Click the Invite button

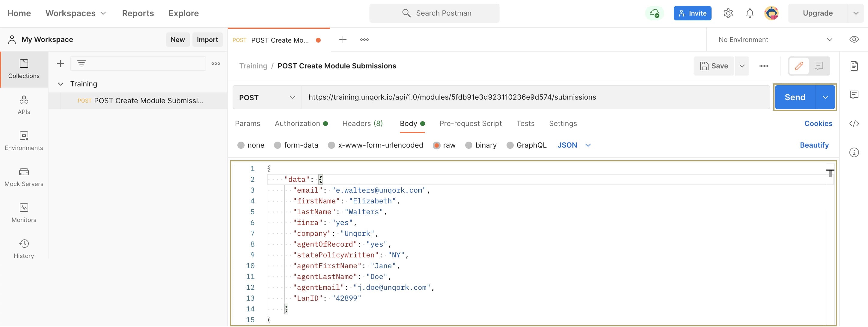692,13
